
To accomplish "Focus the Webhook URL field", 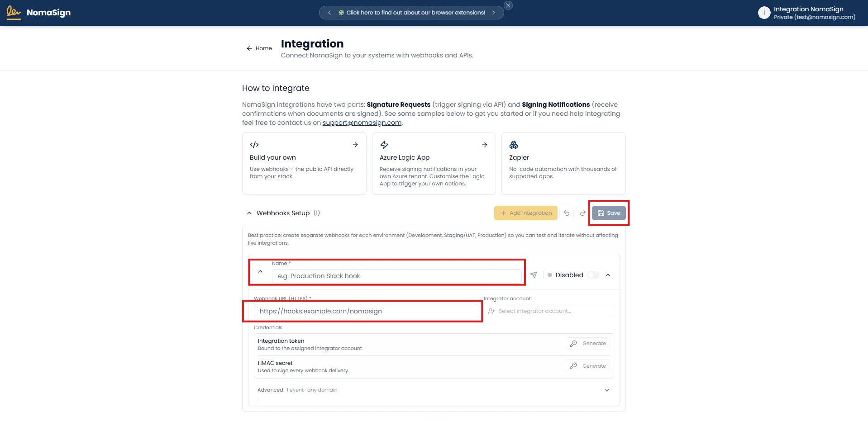I will point(366,311).
